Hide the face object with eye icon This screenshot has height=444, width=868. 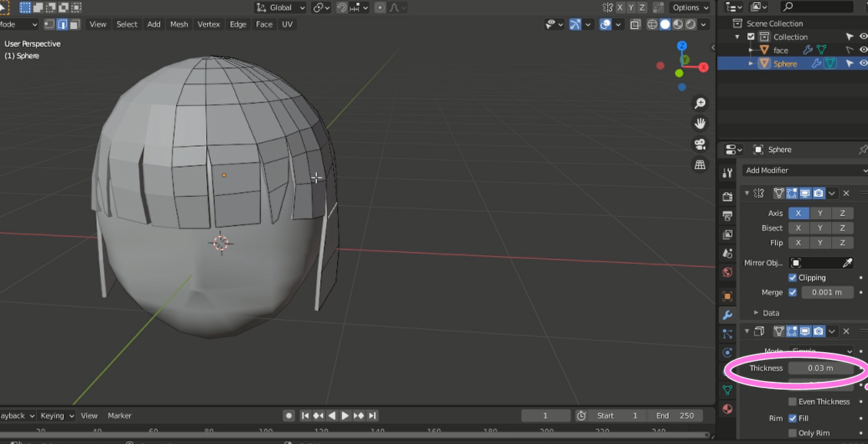(863, 50)
